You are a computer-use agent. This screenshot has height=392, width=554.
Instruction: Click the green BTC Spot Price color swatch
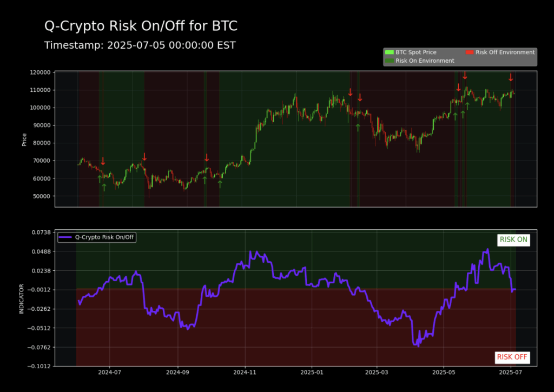coord(388,52)
